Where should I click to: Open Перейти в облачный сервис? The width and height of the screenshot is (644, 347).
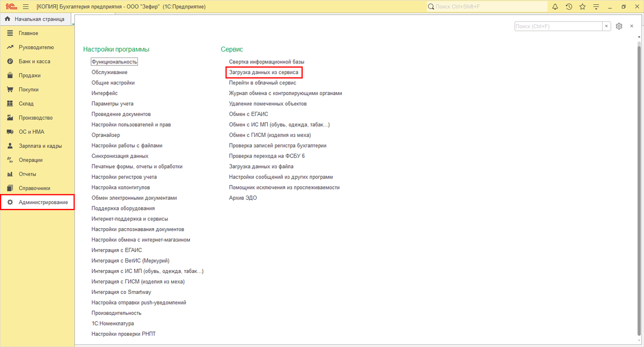(x=262, y=83)
